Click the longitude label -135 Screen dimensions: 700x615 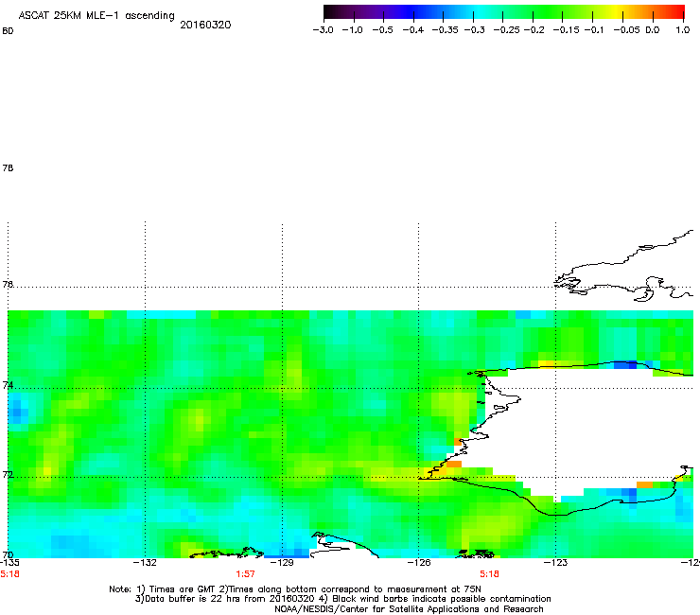point(9,563)
